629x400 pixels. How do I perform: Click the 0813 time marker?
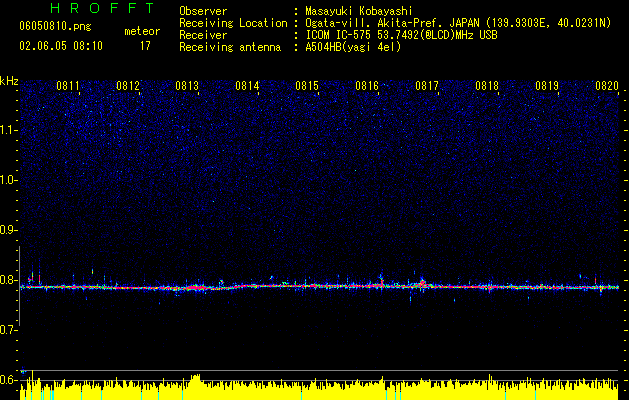187,86
